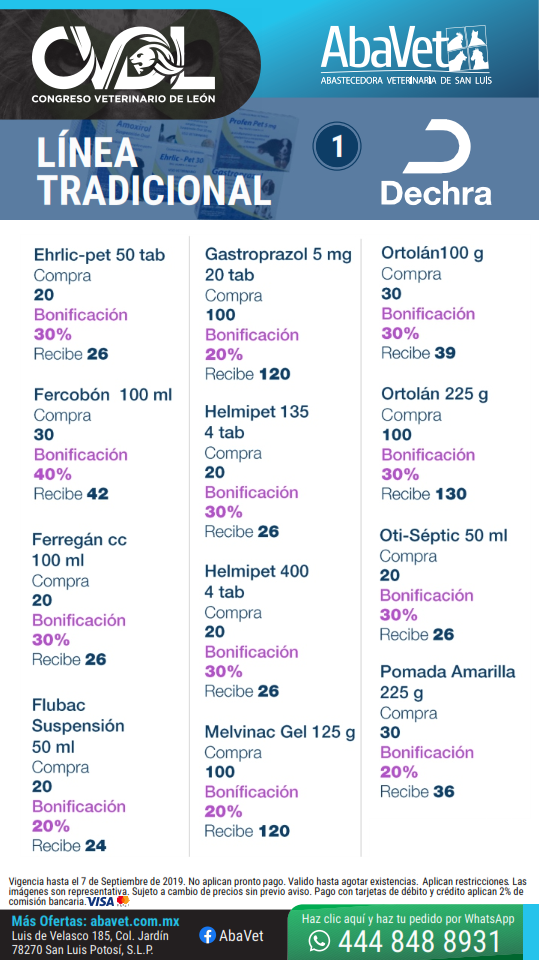Click the Visa card logo
The height and width of the screenshot is (960, 539).
100,902
